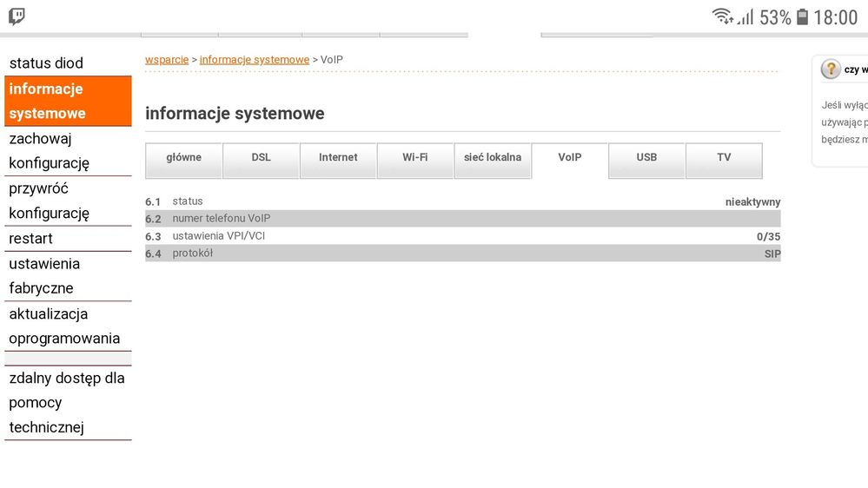Open zdalny dostęp dla pomocy technicznej

tap(68, 403)
